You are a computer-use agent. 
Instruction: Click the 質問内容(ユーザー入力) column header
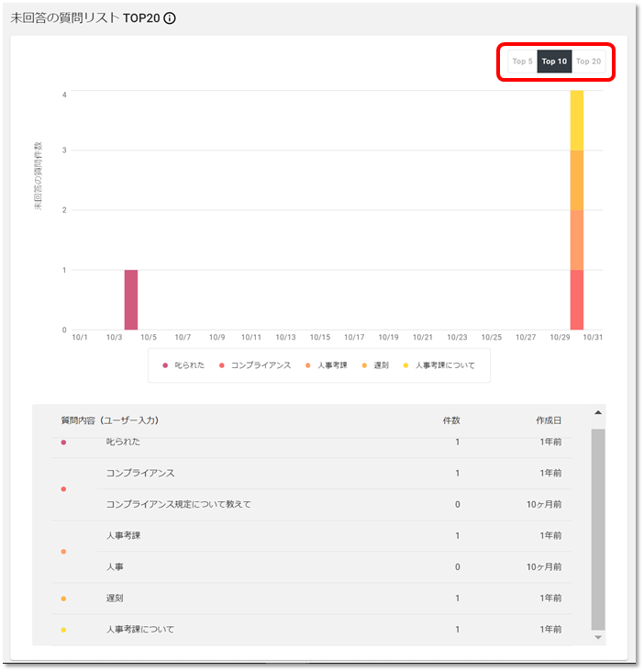[x=110, y=420]
